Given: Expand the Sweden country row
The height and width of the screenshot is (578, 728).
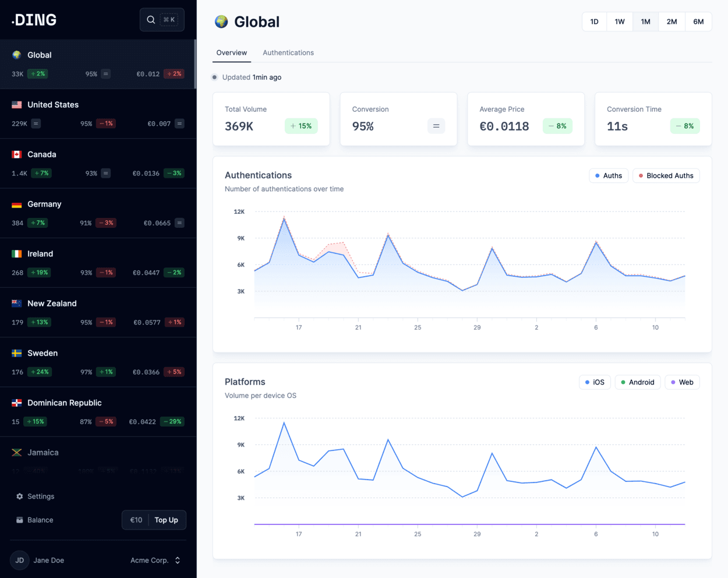Looking at the screenshot, I should point(98,362).
